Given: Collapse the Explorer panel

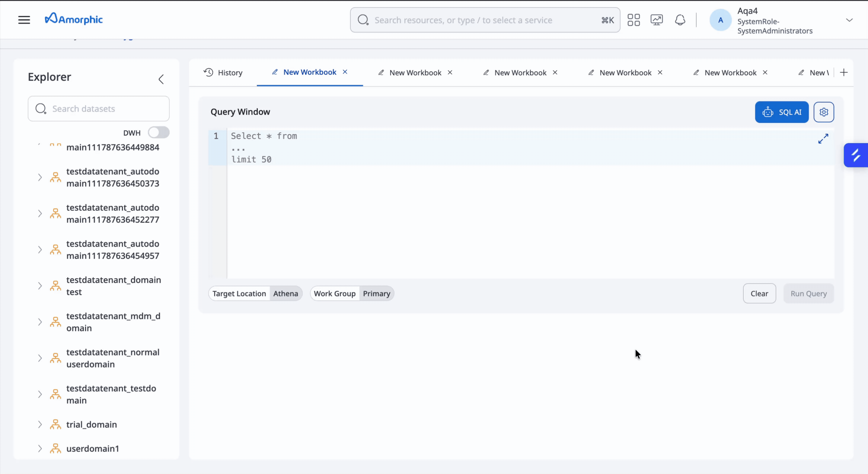Looking at the screenshot, I should 161,79.
